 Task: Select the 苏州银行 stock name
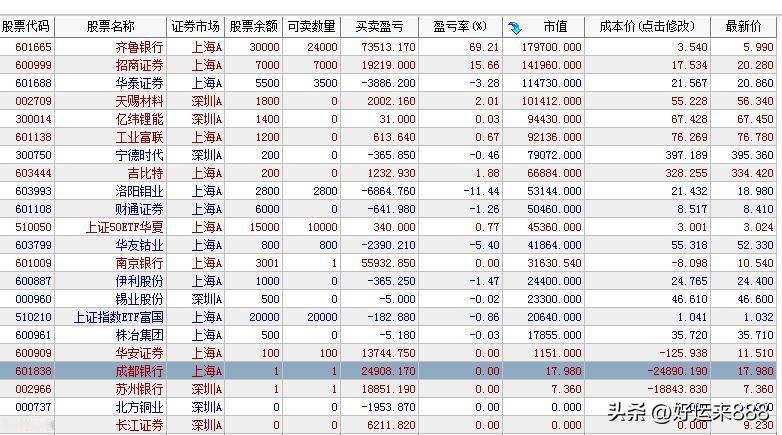click(139, 389)
